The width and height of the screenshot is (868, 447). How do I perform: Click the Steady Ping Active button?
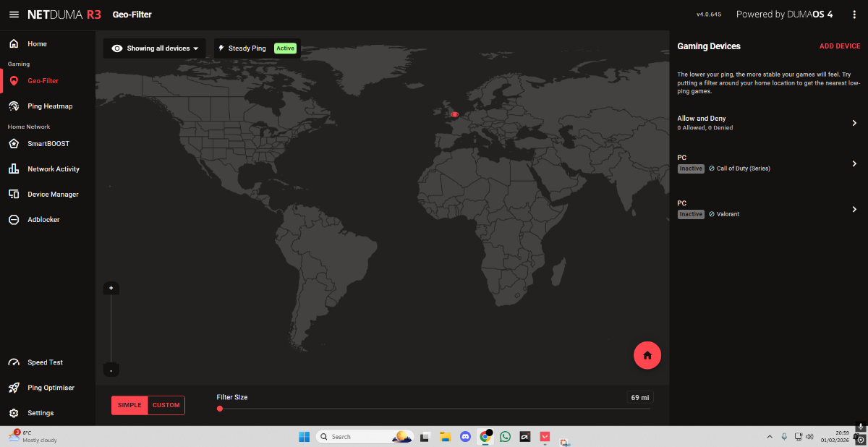[x=285, y=48]
